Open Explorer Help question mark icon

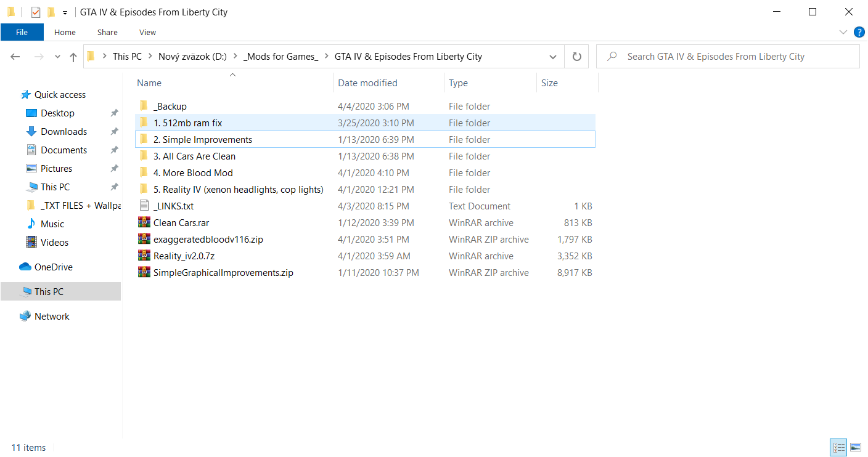(x=859, y=32)
